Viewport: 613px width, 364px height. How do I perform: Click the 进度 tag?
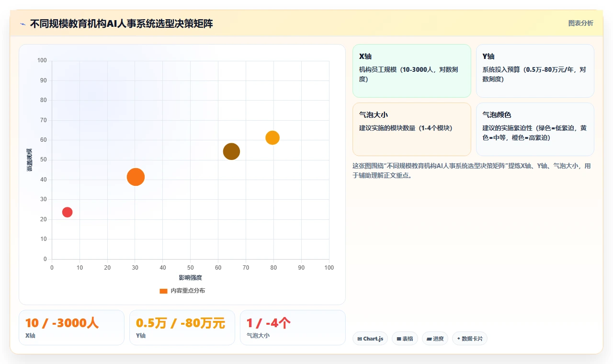pos(435,339)
